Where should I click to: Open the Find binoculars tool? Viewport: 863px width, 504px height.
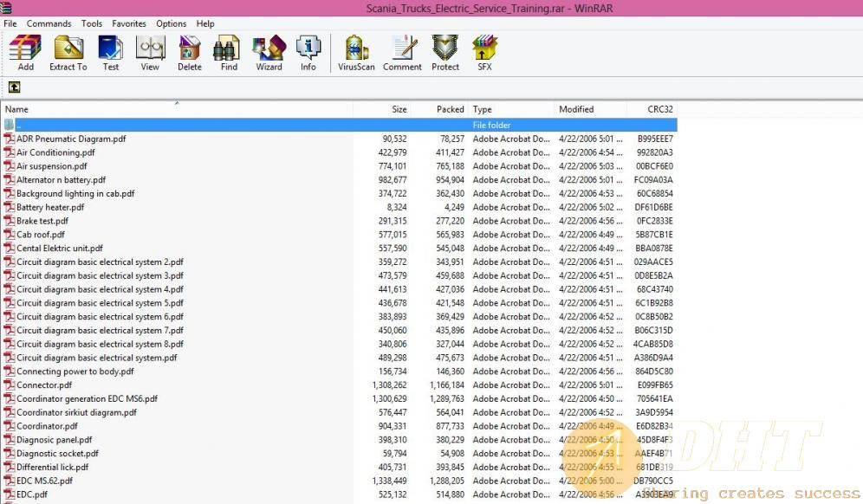click(229, 48)
